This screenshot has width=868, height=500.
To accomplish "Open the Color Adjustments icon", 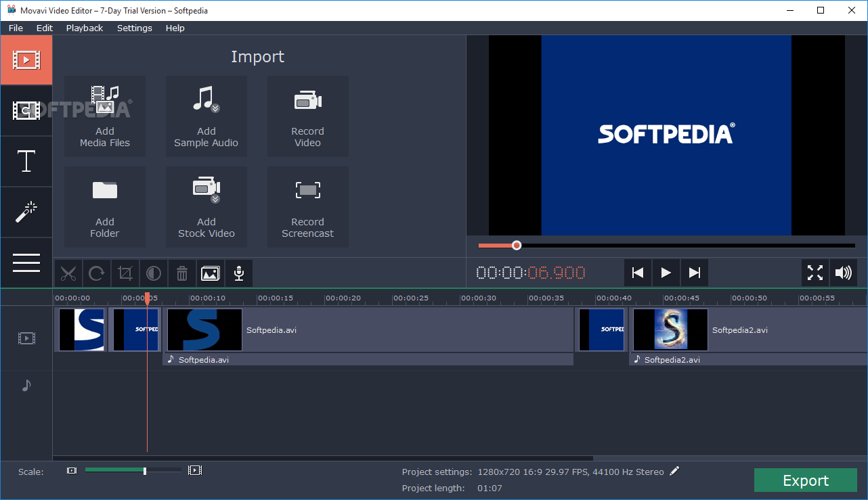I will [x=153, y=273].
